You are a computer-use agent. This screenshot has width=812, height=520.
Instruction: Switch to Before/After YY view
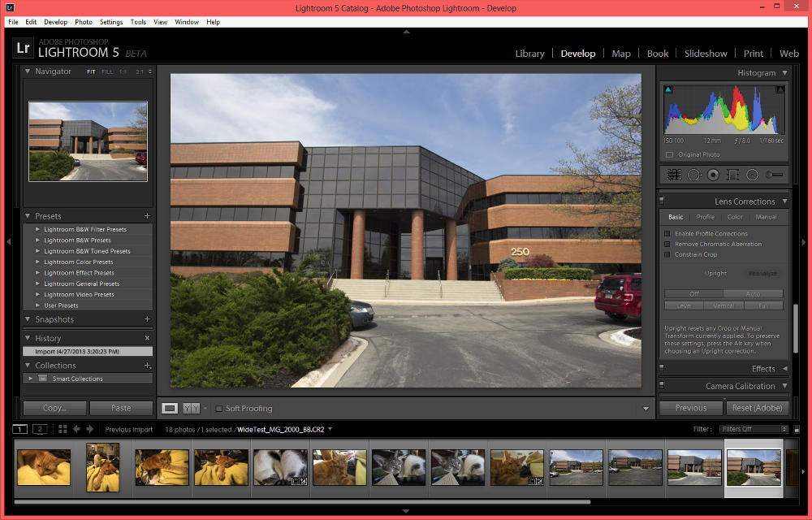(x=191, y=408)
